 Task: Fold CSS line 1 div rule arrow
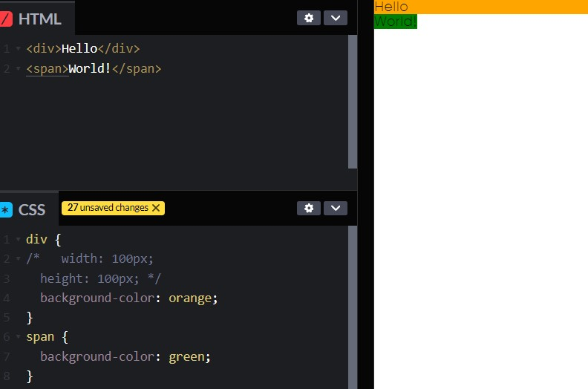tap(18, 239)
